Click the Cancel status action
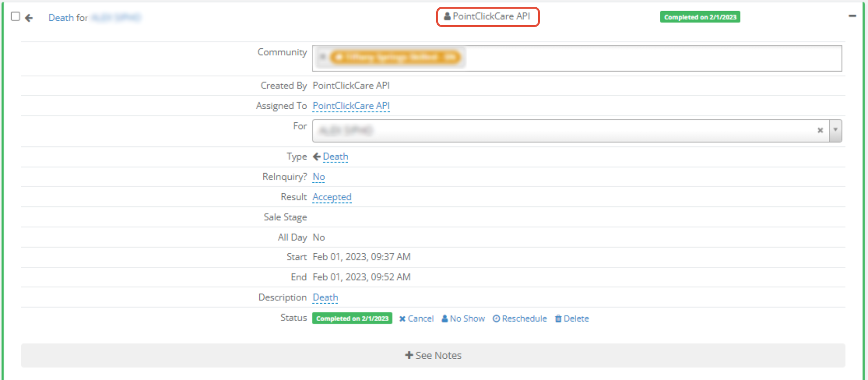Viewport: 868px width, 380px height. (416, 319)
